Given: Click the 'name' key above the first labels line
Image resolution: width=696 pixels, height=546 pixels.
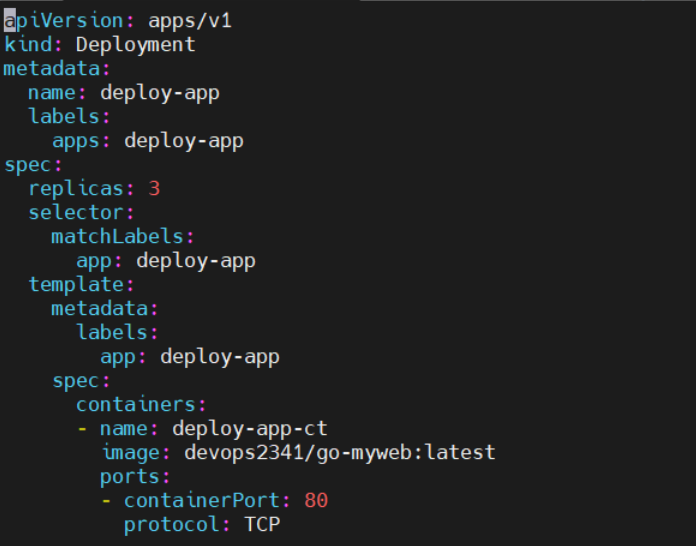Looking at the screenshot, I should click(x=51, y=93).
